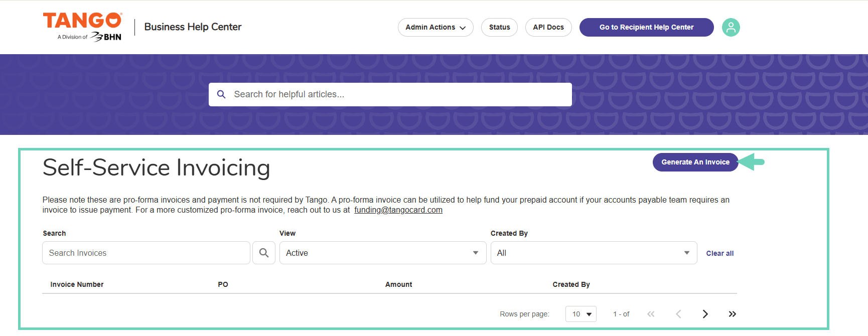Open the Created By dropdown set to All
Screen dimensions: 868x336
tap(594, 253)
